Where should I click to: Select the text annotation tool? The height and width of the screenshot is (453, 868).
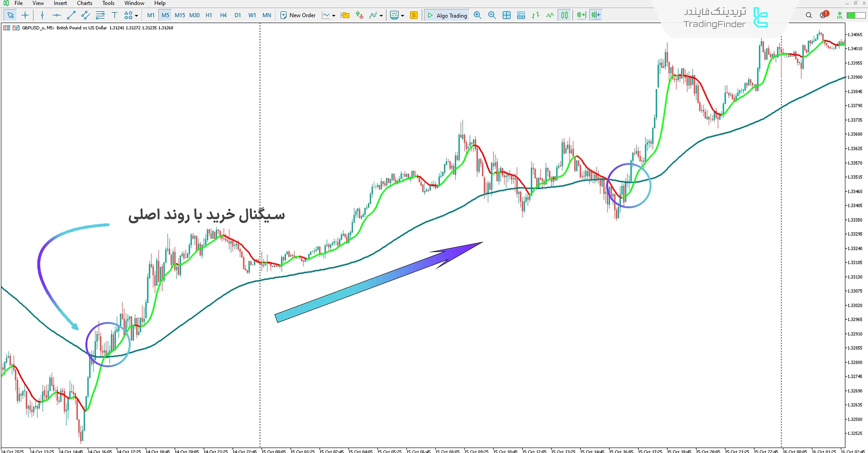(x=115, y=15)
